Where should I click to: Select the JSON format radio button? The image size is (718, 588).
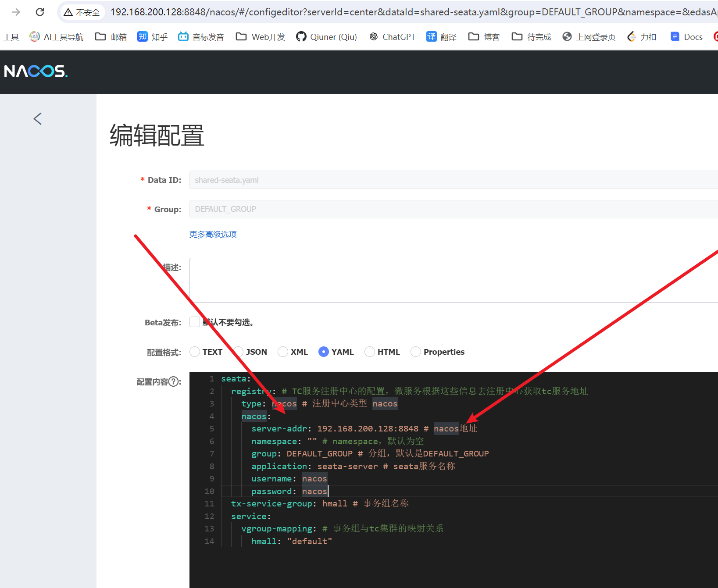pyautogui.click(x=238, y=352)
